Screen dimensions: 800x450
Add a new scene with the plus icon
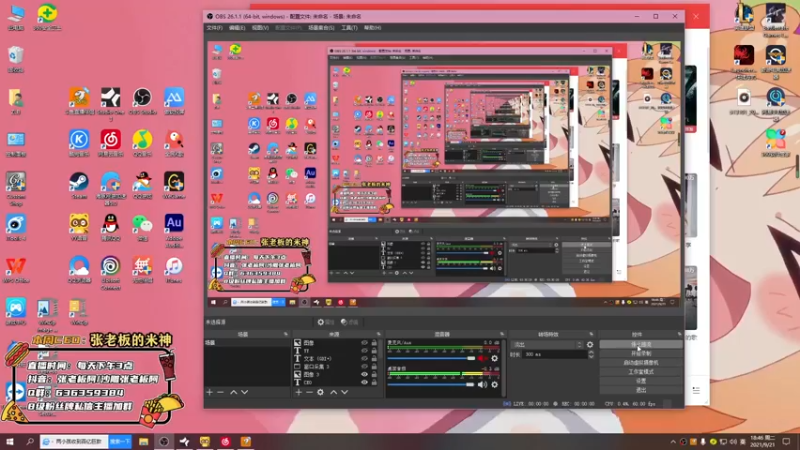[209, 392]
